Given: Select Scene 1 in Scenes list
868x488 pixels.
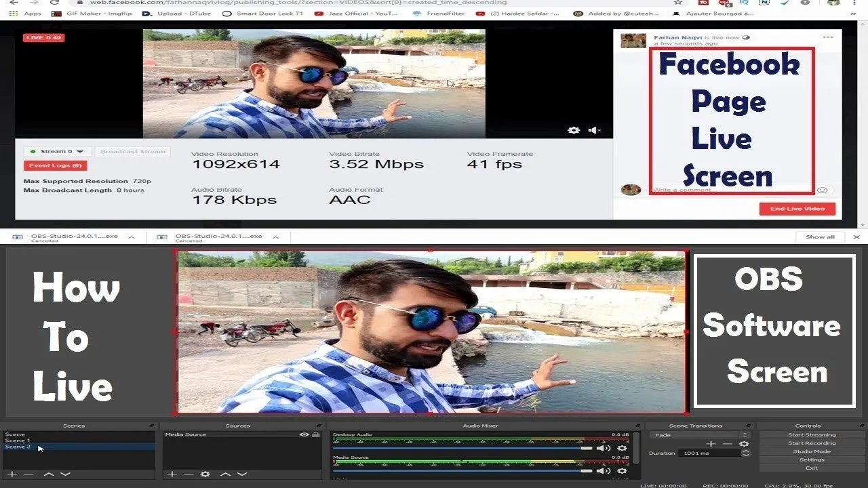Looking at the screenshot, I should (x=79, y=441).
